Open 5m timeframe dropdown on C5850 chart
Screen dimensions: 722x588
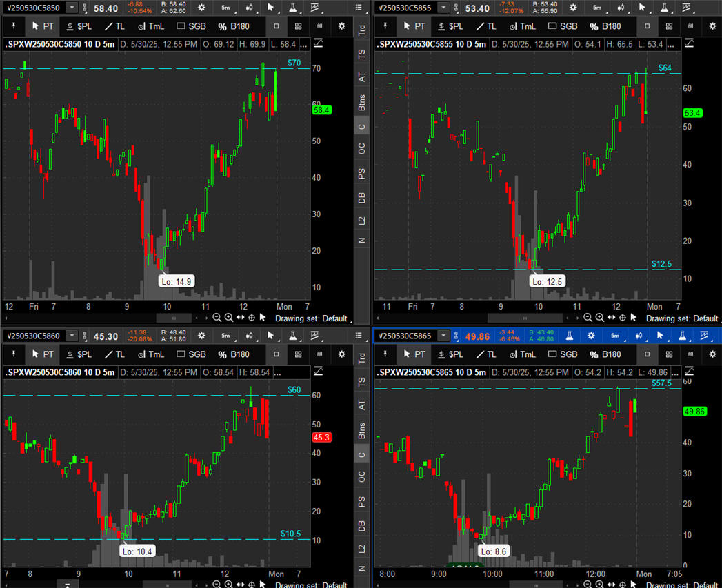tap(226, 8)
